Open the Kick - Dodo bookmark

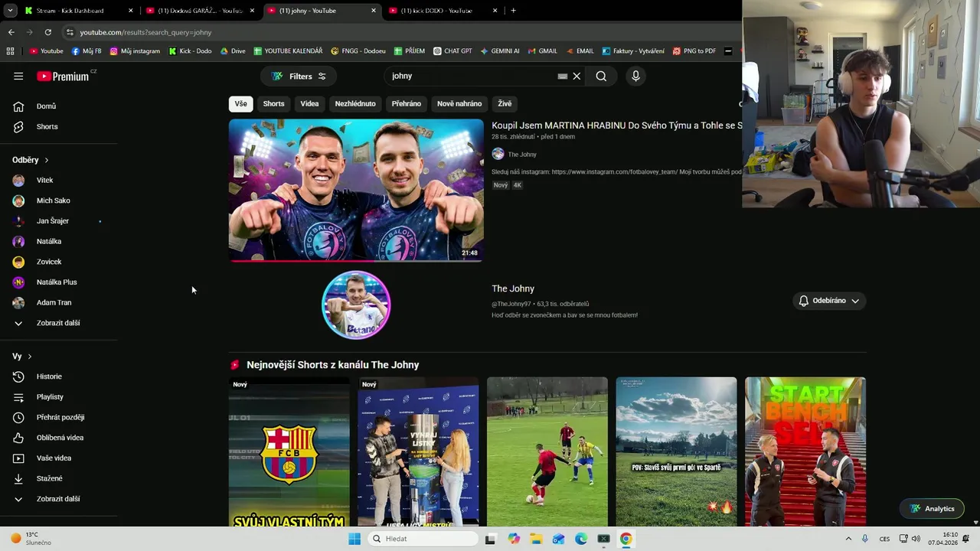pos(190,51)
